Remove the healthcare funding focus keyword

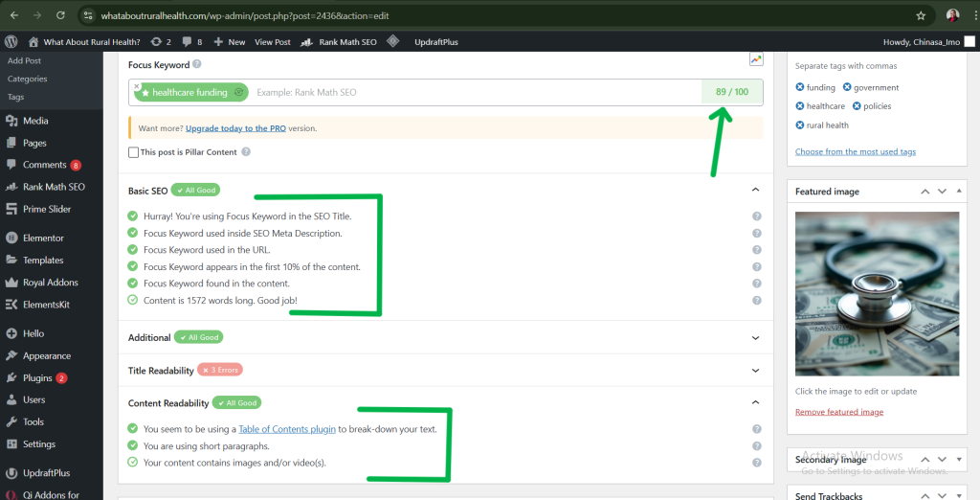[x=137, y=86]
